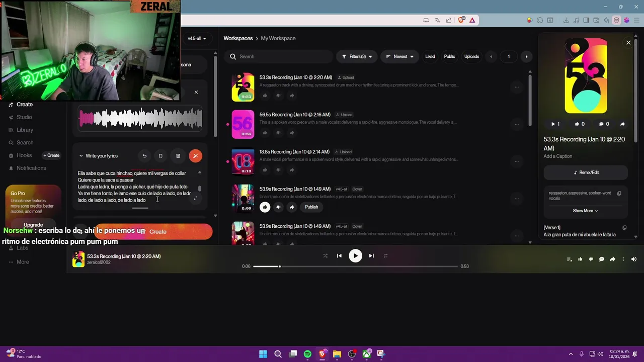Toggle the Liked filter
This screenshot has width=644, height=362.
click(x=430, y=56)
